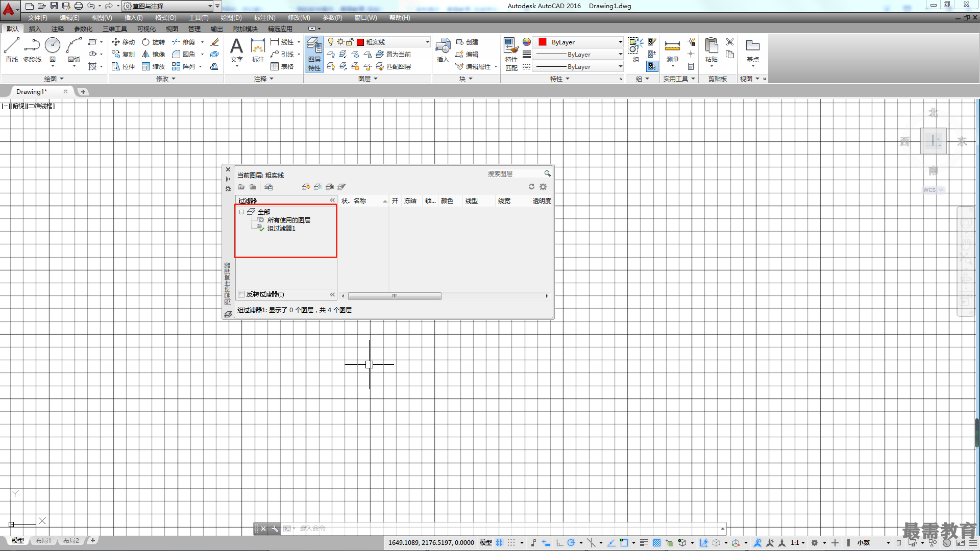Click New Property Filter icon in layer manager
This screenshot has height=551, width=980.
(x=241, y=187)
